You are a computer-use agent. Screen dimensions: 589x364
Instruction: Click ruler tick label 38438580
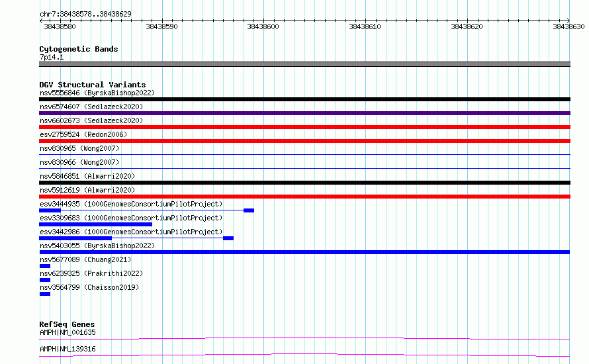point(60,26)
